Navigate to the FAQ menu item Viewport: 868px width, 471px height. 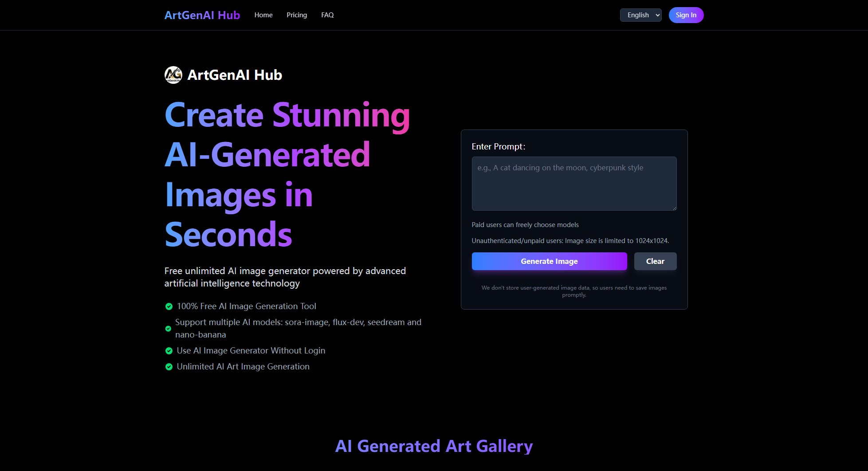click(327, 15)
